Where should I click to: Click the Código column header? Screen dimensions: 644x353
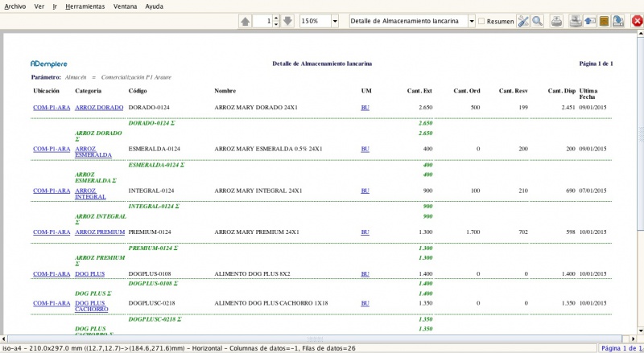[x=138, y=91]
